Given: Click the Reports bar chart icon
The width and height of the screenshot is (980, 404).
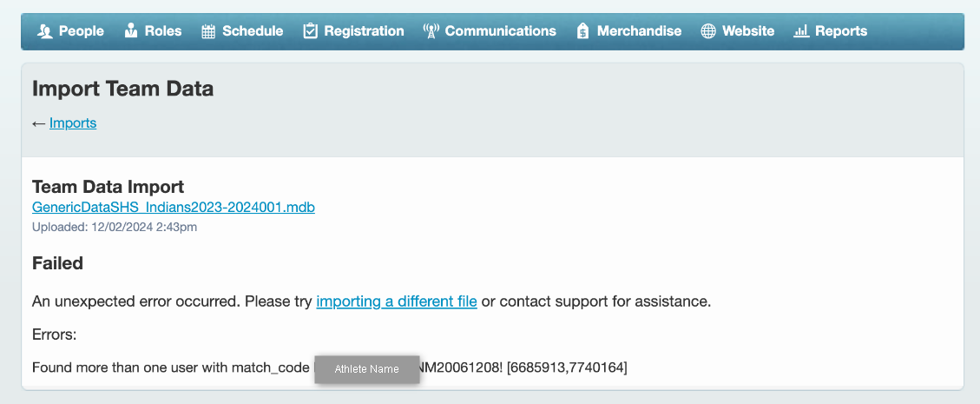Looking at the screenshot, I should pos(801,31).
